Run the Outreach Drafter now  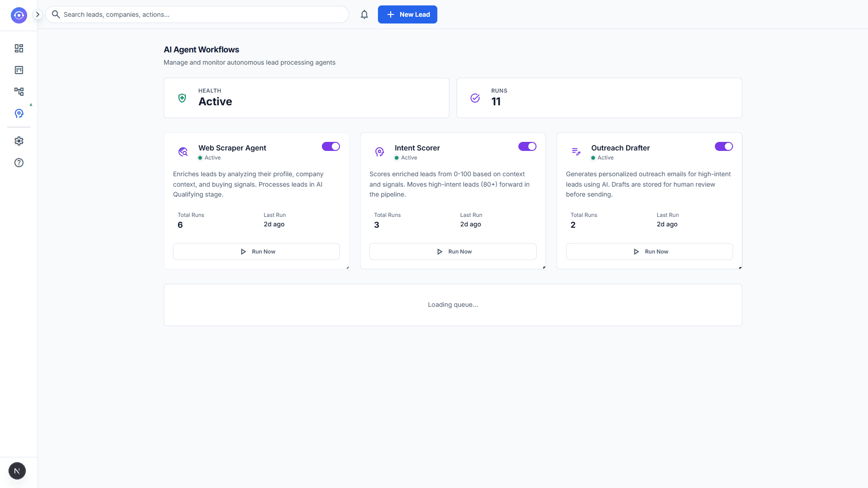coord(649,252)
